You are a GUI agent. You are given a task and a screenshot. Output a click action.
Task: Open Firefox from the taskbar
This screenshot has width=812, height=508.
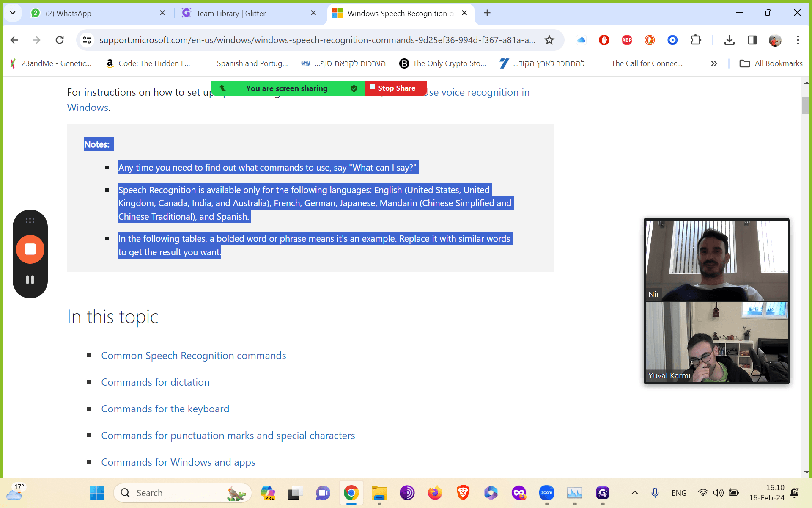(435, 493)
